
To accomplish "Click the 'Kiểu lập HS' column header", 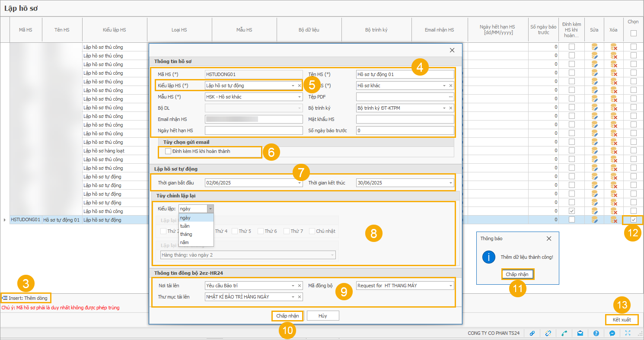I will [115, 30].
